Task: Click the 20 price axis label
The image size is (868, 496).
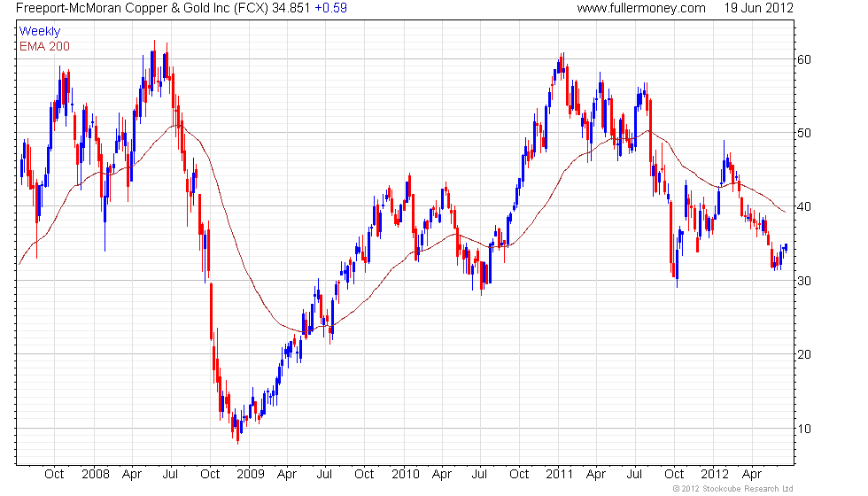Action: pos(804,354)
